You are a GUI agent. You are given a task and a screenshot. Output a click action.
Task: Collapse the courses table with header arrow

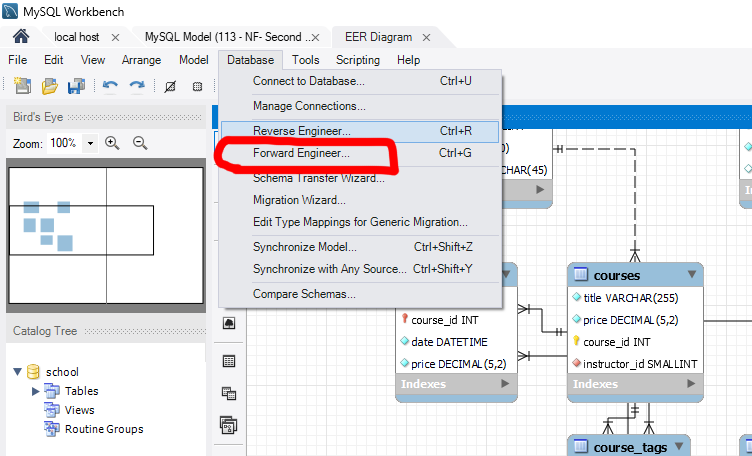[692, 274]
